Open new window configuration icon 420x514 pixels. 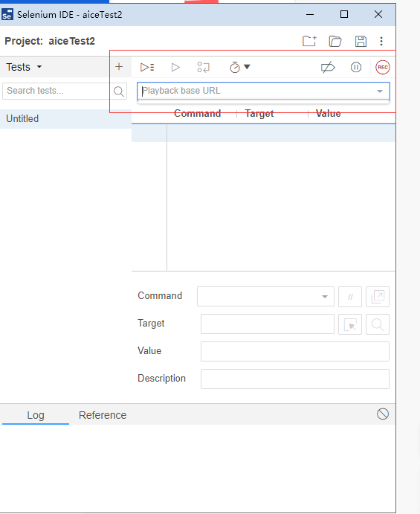[378, 297]
